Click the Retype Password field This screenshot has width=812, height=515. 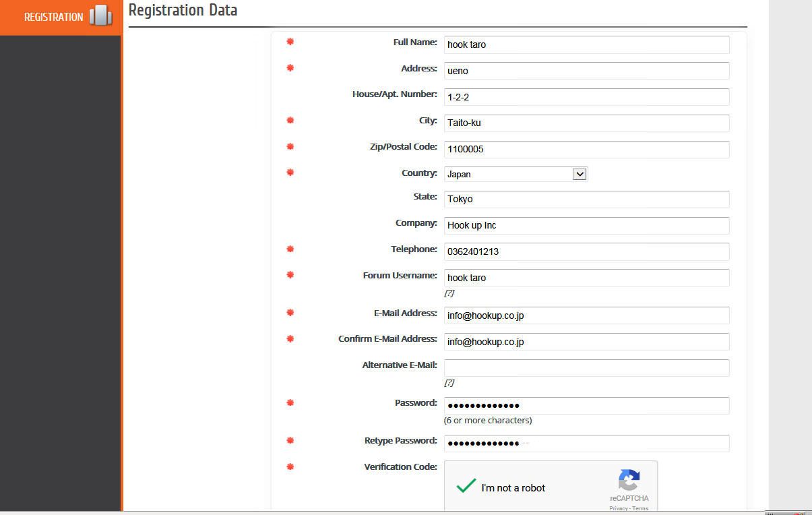(586, 444)
